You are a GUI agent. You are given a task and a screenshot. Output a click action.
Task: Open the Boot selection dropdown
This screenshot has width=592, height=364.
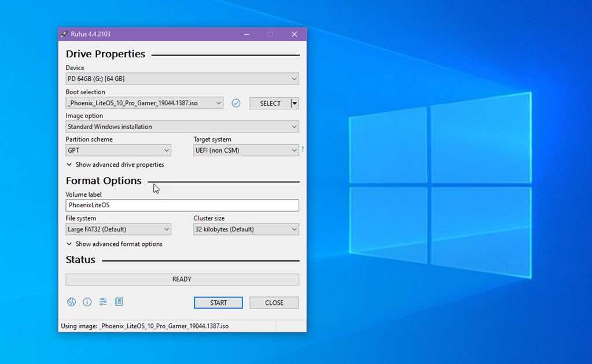144,103
